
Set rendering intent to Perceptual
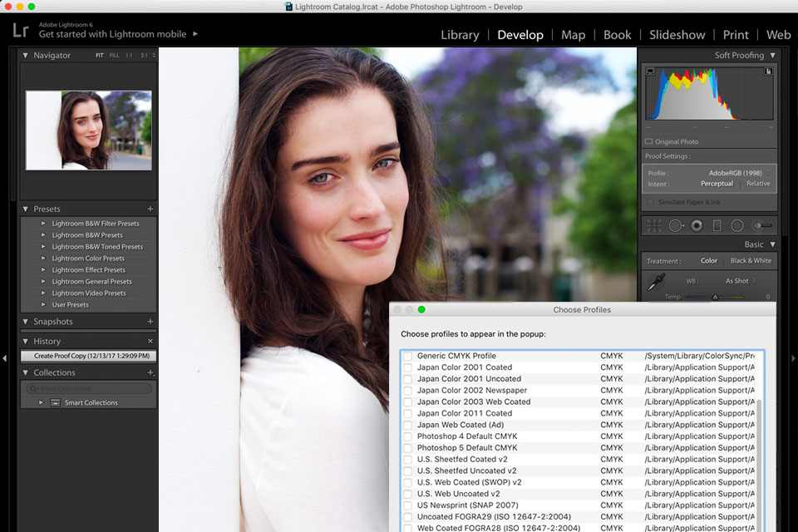(717, 184)
